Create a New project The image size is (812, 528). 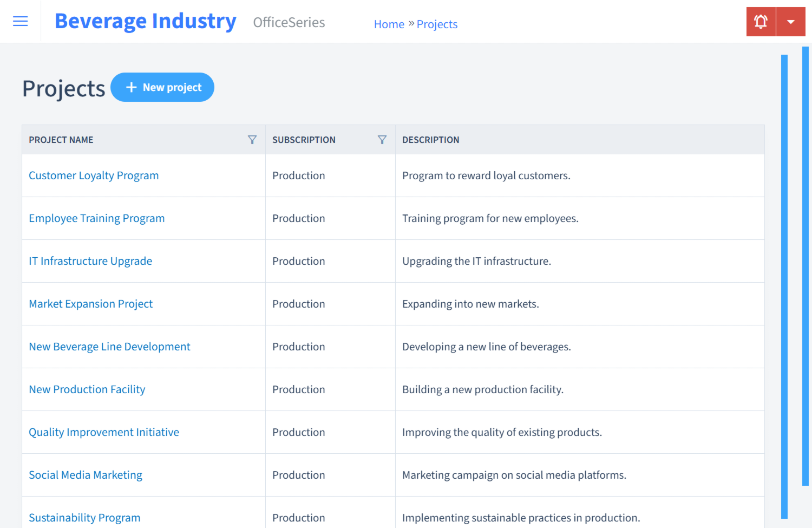(x=162, y=87)
